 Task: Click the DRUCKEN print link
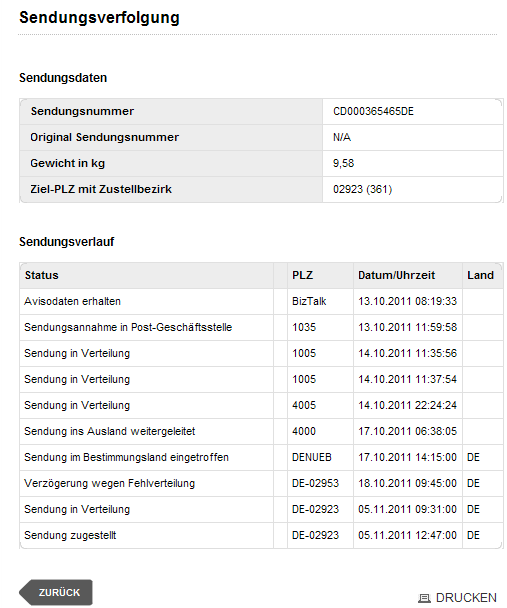coord(466,598)
